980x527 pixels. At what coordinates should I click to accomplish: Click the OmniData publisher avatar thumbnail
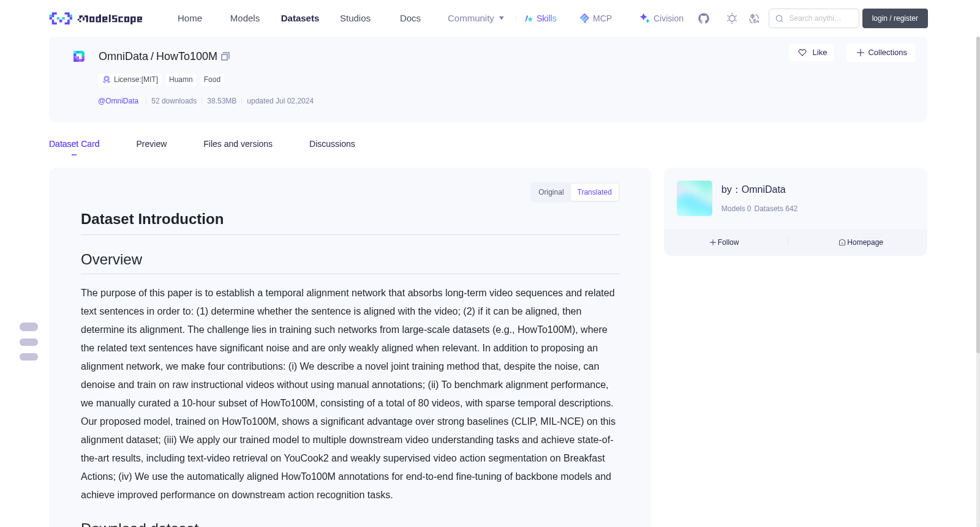coord(695,198)
